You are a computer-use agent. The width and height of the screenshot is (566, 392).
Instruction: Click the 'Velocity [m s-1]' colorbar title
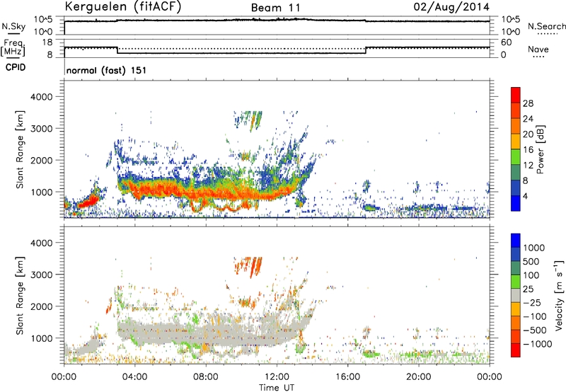(559, 294)
